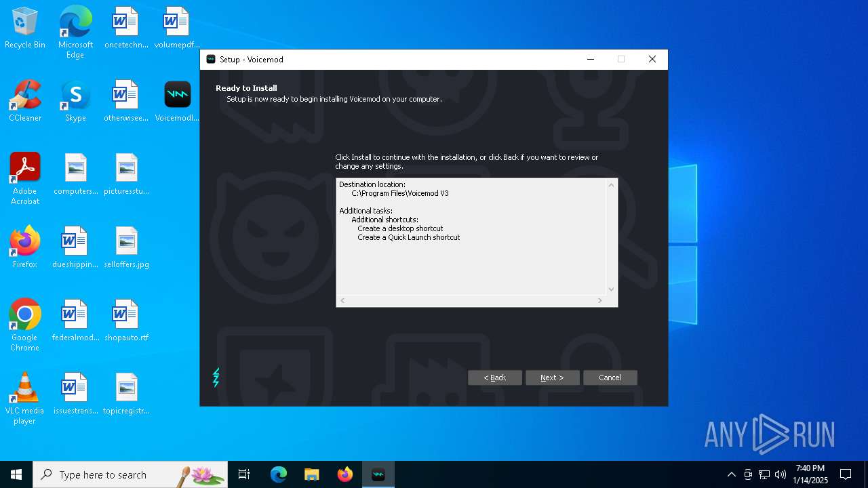Click the Create a Quick Launch shortcut line
Image resolution: width=868 pixels, height=488 pixels.
[x=409, y=237]
